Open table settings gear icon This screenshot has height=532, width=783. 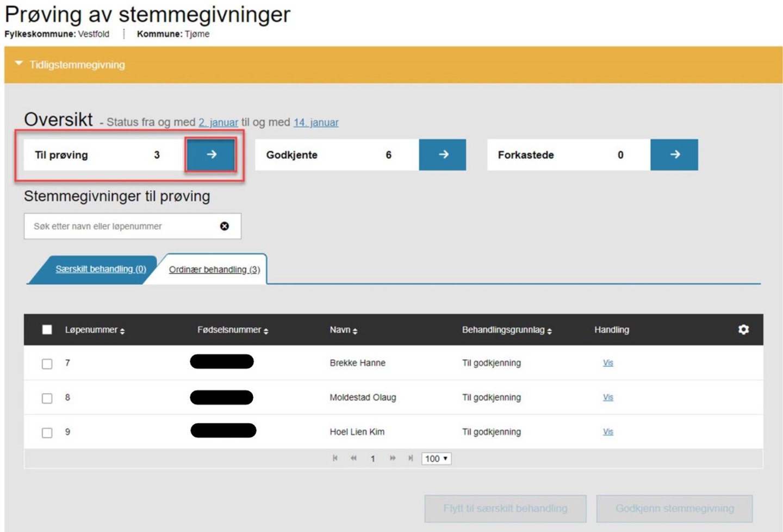click(743, 329)
